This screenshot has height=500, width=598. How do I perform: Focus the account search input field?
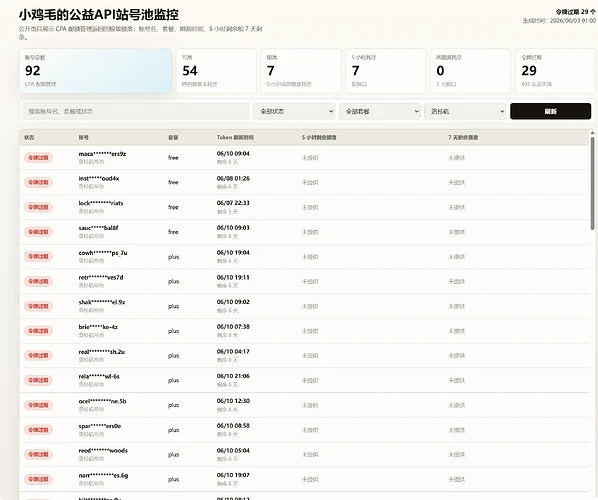136,111
